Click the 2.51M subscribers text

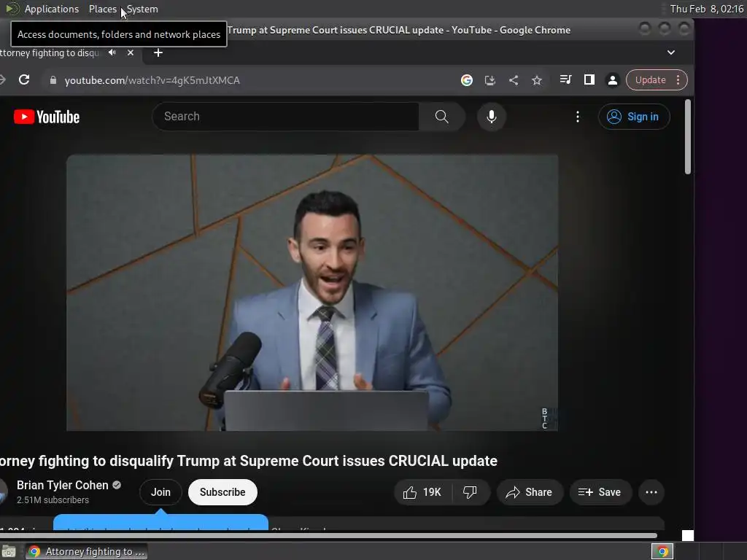53,500
